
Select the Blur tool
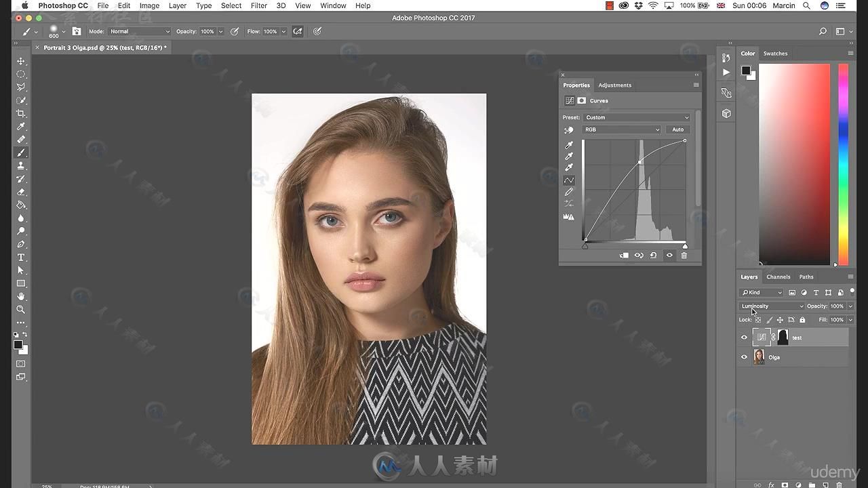[x=21, y=218]
